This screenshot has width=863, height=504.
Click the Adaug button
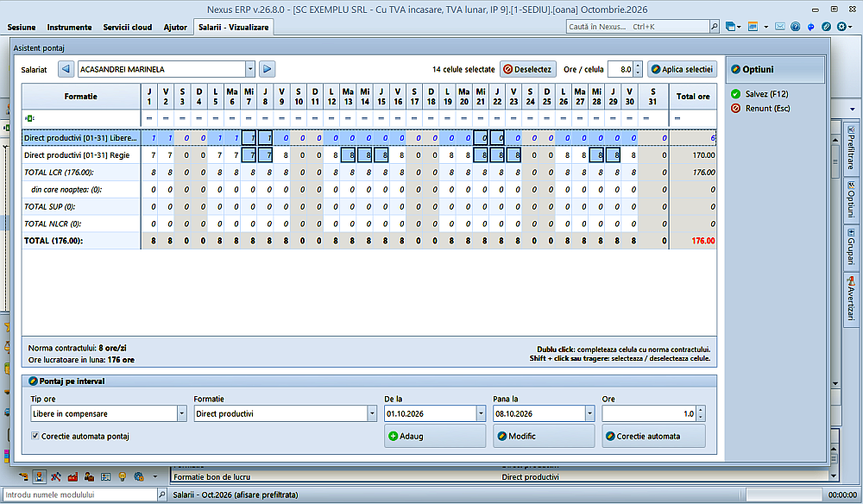[x=435, y=436]
